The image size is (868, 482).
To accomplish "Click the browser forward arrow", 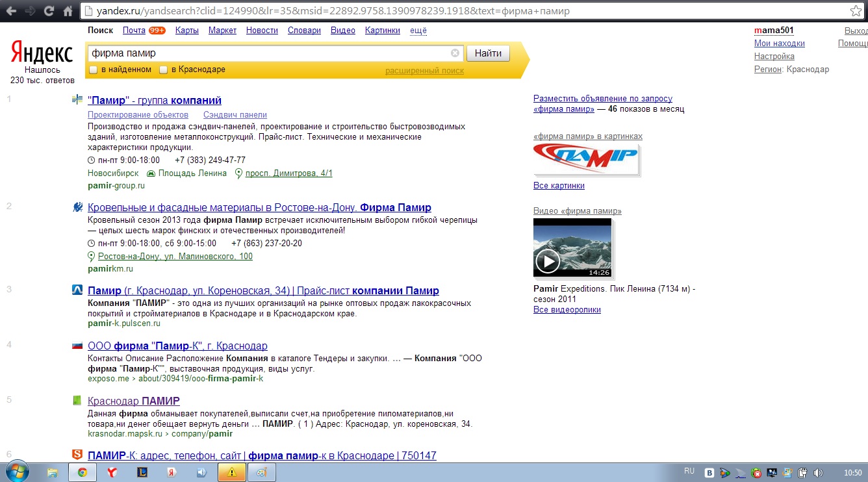I will click(x=30, y=11).
